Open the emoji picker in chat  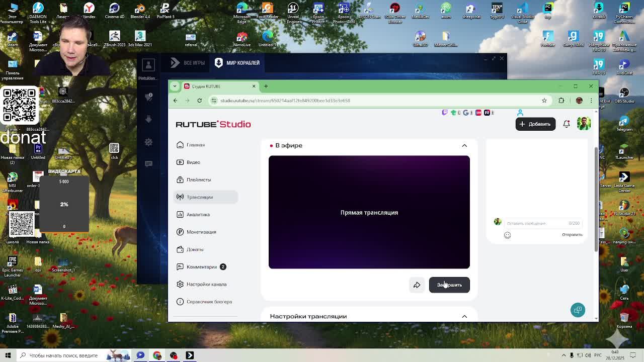click(x=507, y=235)
